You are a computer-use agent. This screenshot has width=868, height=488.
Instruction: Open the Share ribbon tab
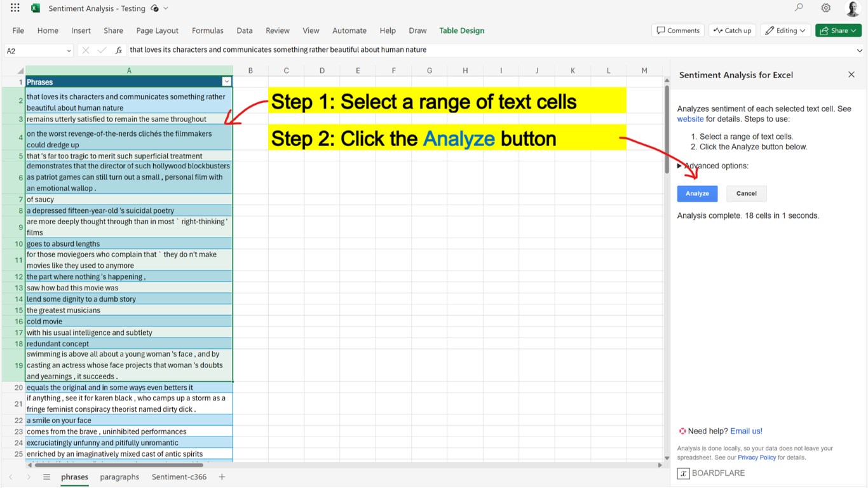point(113,30)
